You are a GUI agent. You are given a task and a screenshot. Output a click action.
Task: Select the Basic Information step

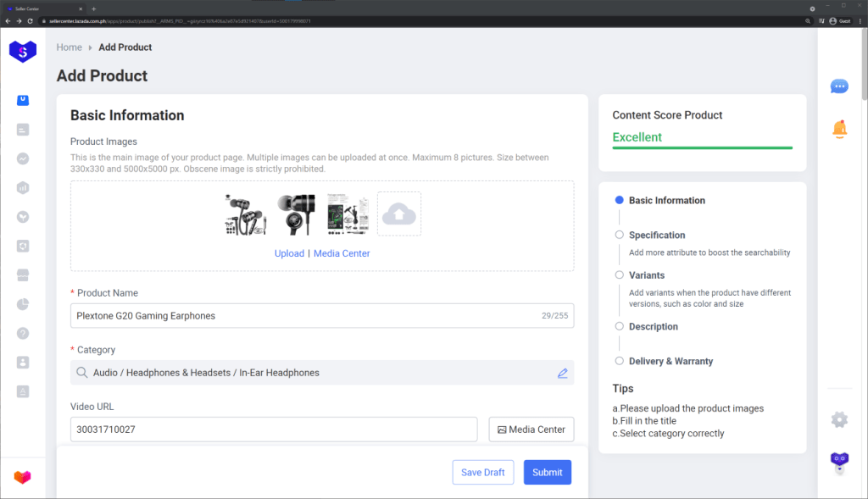(x=666, y=201)
